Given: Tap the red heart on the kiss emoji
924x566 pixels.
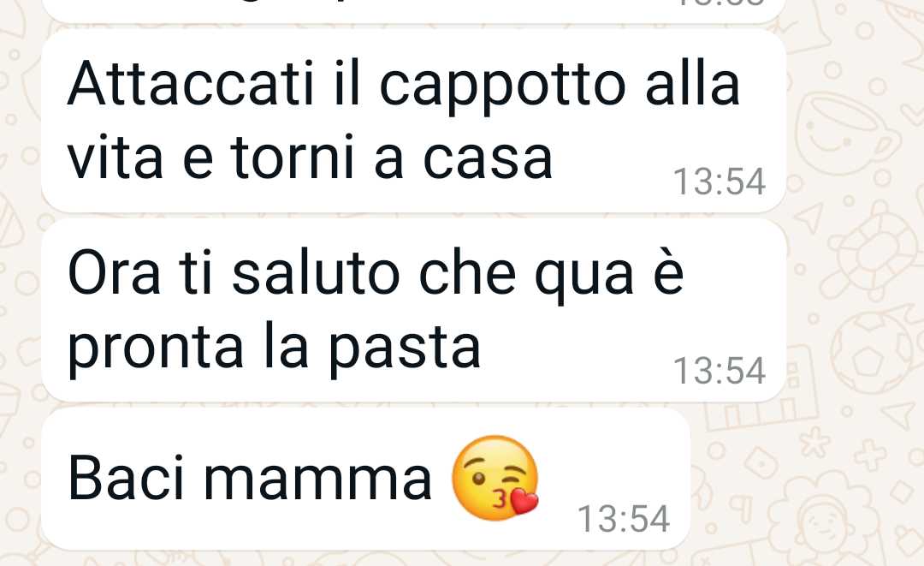Looking at the screenshot, I should [x=524, y=501].
